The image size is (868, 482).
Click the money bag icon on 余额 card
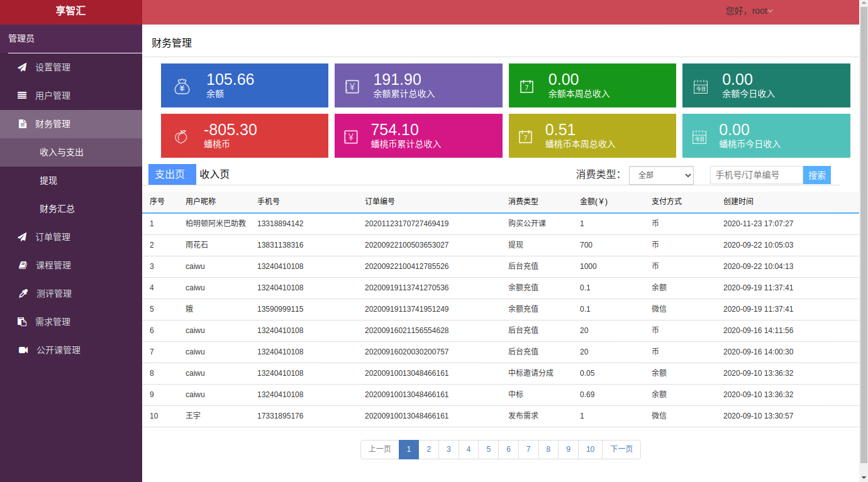(x=182, y=86)
